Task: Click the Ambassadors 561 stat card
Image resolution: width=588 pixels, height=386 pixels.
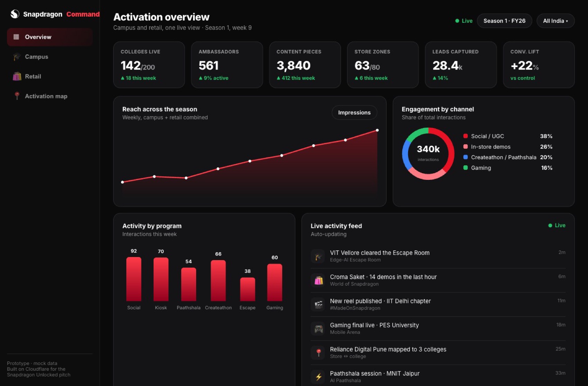Action: [x=227, y=65]
